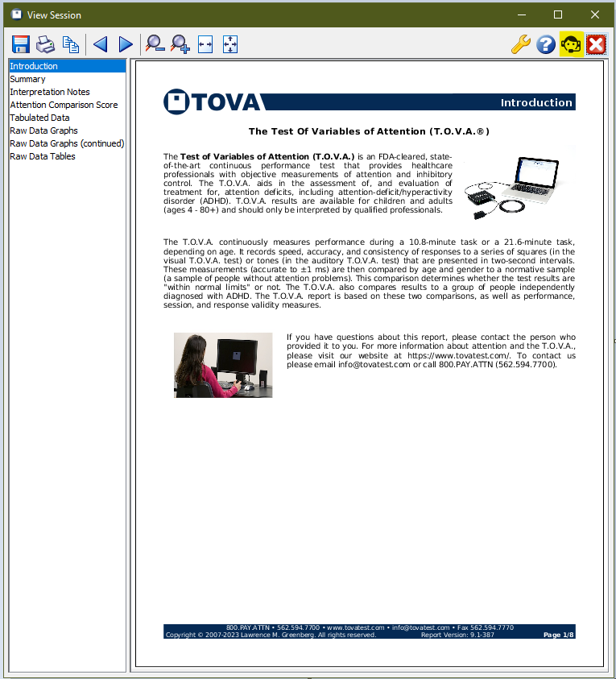This screenshot has width=616, height=679.
Task: Click the TOVA logo in report header
Action: [x=212, y=101]
